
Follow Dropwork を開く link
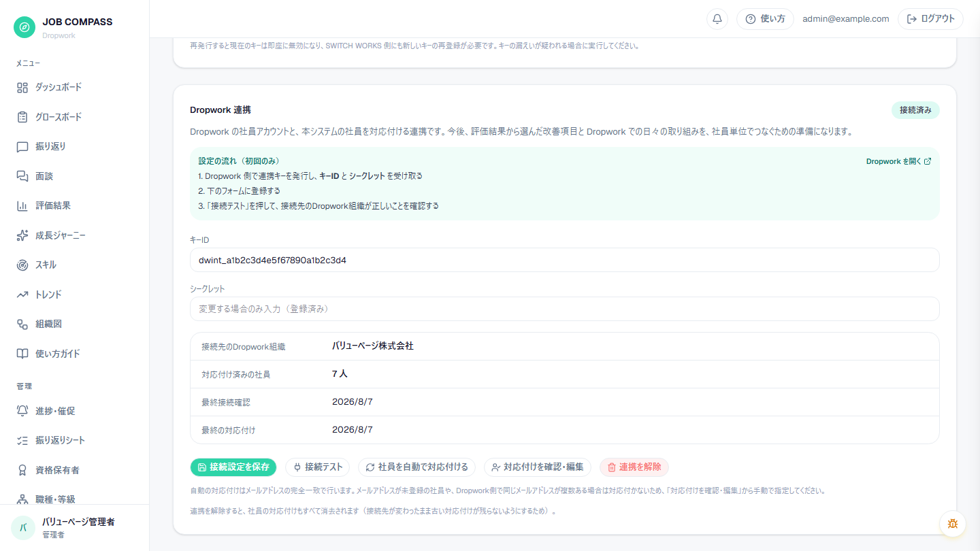(898, 161)
